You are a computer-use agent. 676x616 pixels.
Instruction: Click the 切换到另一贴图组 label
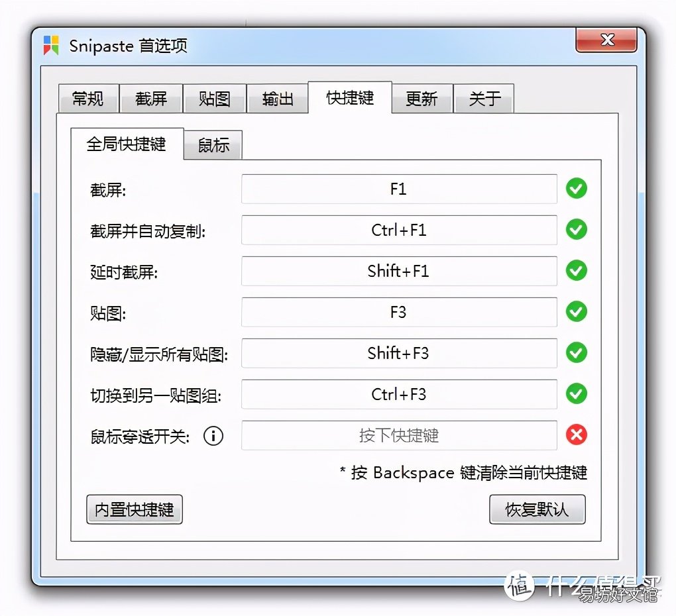(x=156, y=395)
